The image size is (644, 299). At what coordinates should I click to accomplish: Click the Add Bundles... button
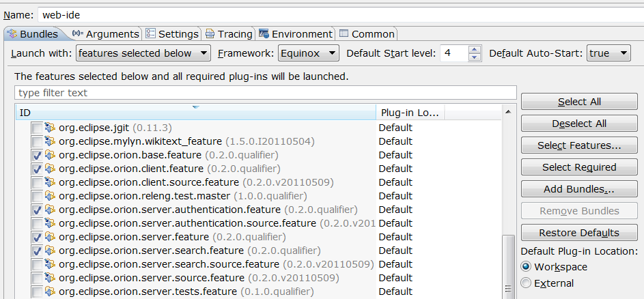[x=579, y=189]
